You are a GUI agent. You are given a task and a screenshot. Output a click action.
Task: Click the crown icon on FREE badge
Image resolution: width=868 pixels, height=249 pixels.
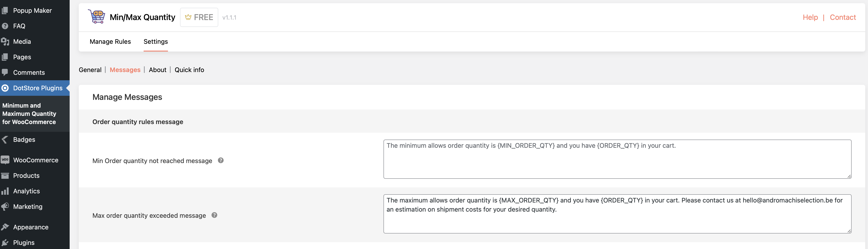coord(188,17)
